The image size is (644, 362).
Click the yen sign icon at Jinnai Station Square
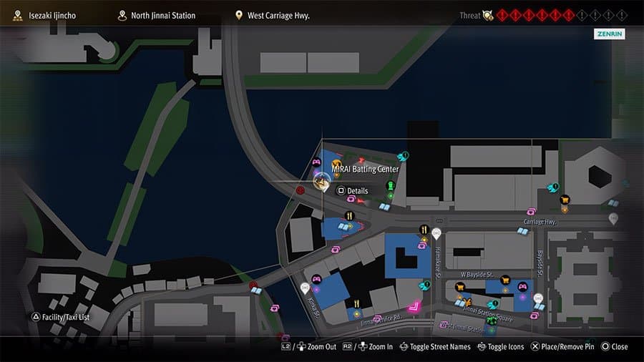[x=467, y=303]
